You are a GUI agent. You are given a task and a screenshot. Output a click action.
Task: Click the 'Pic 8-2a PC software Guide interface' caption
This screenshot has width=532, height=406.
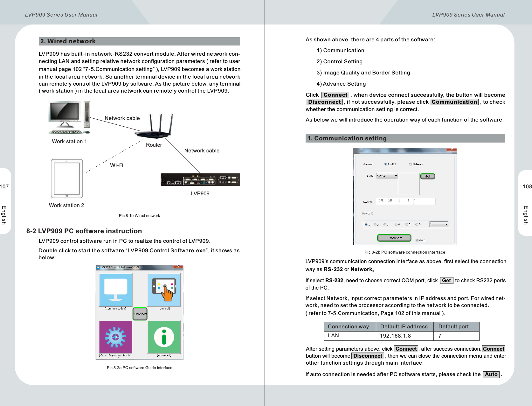click(x=140, y=368)
